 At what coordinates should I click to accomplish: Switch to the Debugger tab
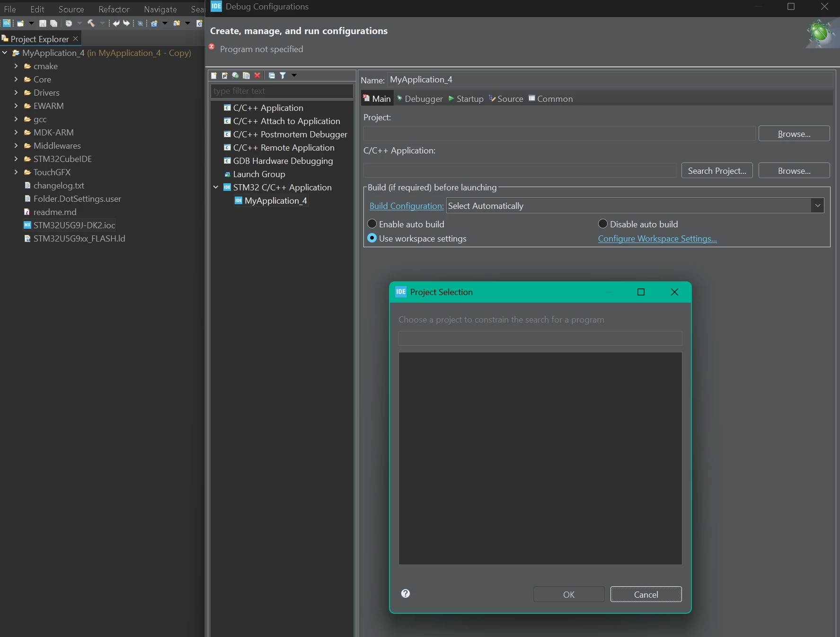[420, 99]
